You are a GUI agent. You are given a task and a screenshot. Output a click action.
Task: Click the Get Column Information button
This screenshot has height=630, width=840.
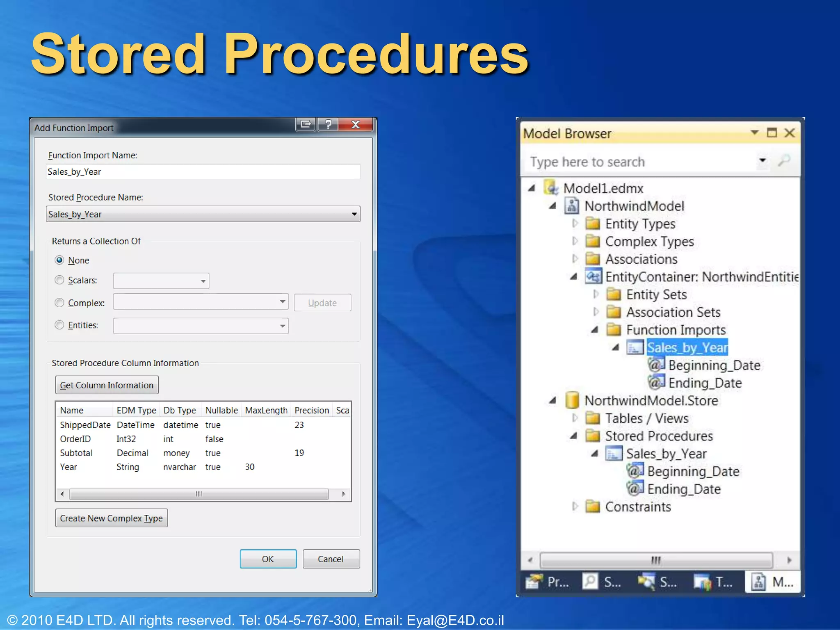click(x=107, y=385)
